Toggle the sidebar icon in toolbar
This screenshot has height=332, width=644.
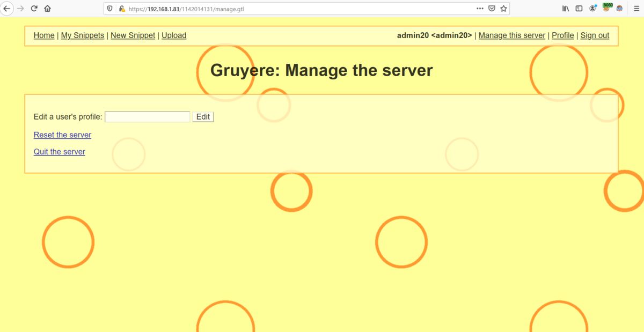click(579, 9)
